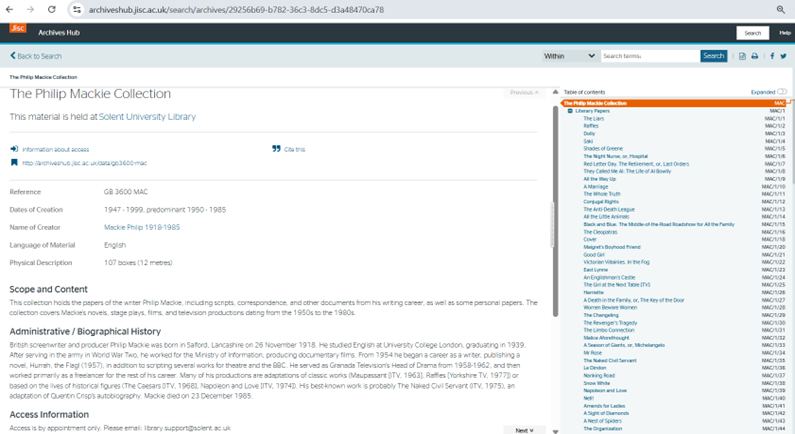Open The Liars in contents

(x=593, y=119)
